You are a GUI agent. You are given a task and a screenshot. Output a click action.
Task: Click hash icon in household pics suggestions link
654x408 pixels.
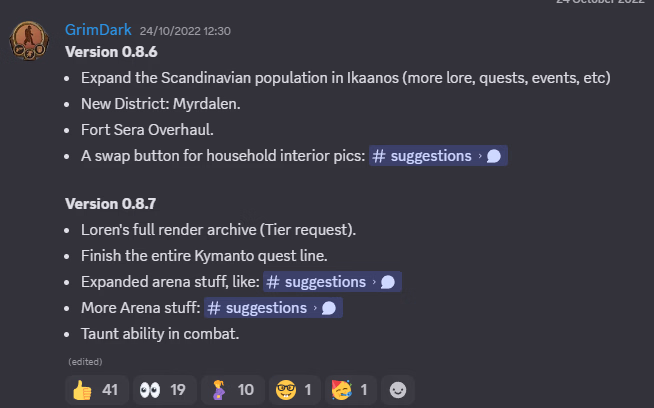(x=379, y=156)
